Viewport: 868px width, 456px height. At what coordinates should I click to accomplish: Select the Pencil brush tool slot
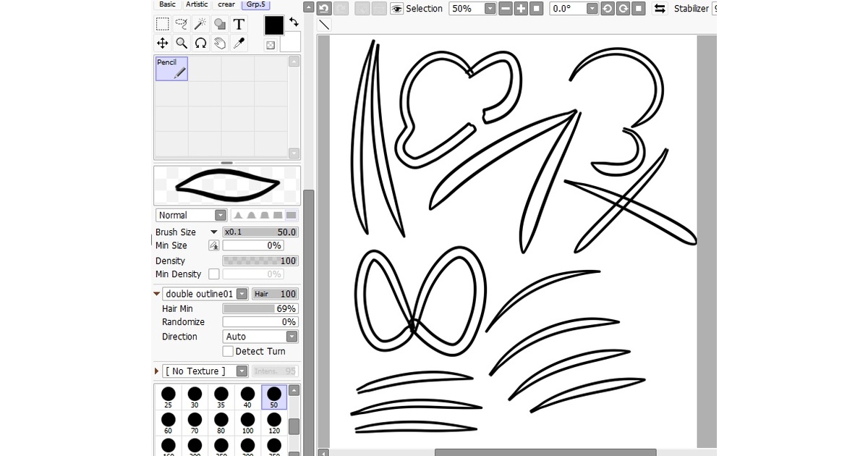pyautogui.click(x=171, y=69)
